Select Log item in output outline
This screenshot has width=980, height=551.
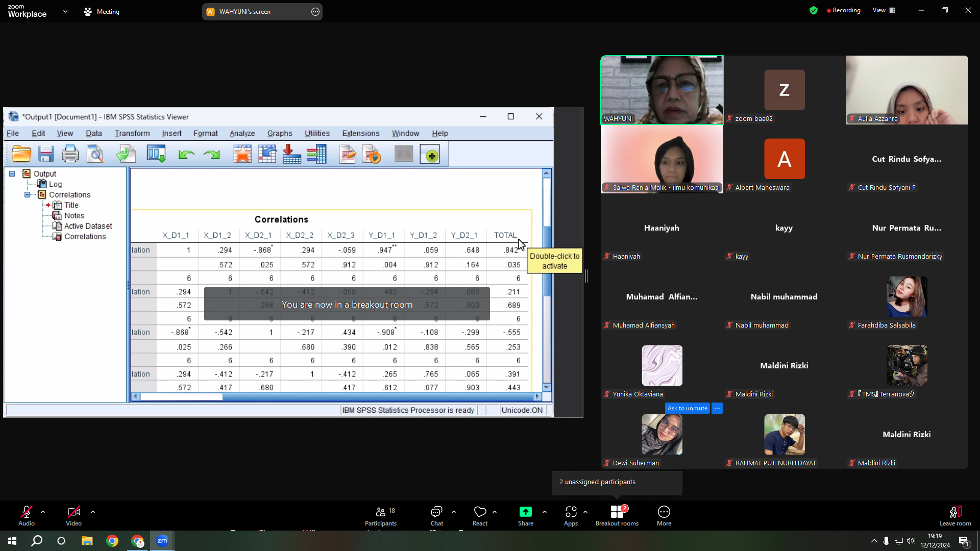pos(55,185)
